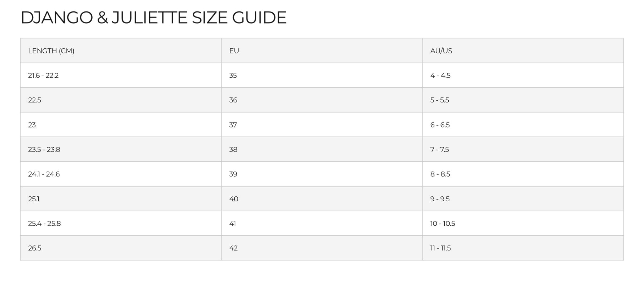Click the 22.5 length cell
Viewport: 644px width, 283px height.
[35, 100]
